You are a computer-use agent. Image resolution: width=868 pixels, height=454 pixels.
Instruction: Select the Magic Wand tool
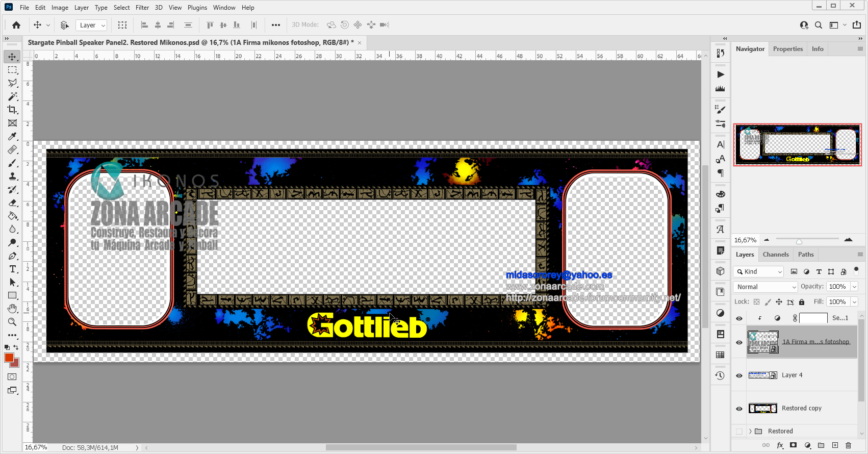pos(12,96)
